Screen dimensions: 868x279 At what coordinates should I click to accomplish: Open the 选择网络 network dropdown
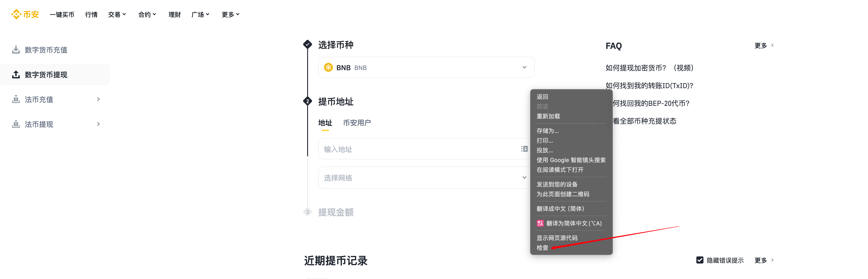tap(524, 177)
